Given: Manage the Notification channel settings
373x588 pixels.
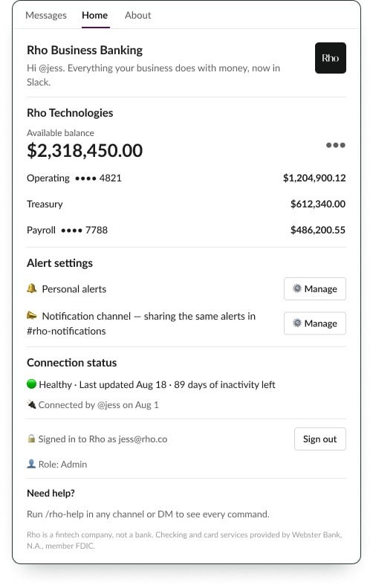Looking at the screenshot, I should tap(315, 323).
